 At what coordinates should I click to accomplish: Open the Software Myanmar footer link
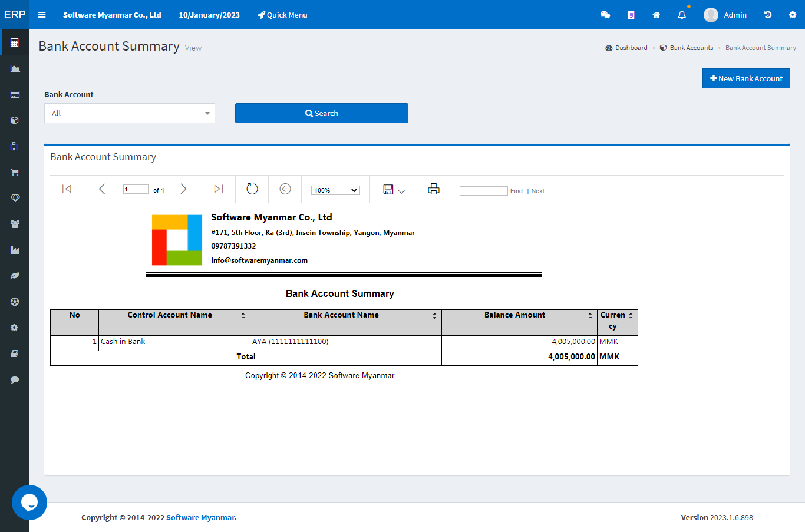point(200,517)
